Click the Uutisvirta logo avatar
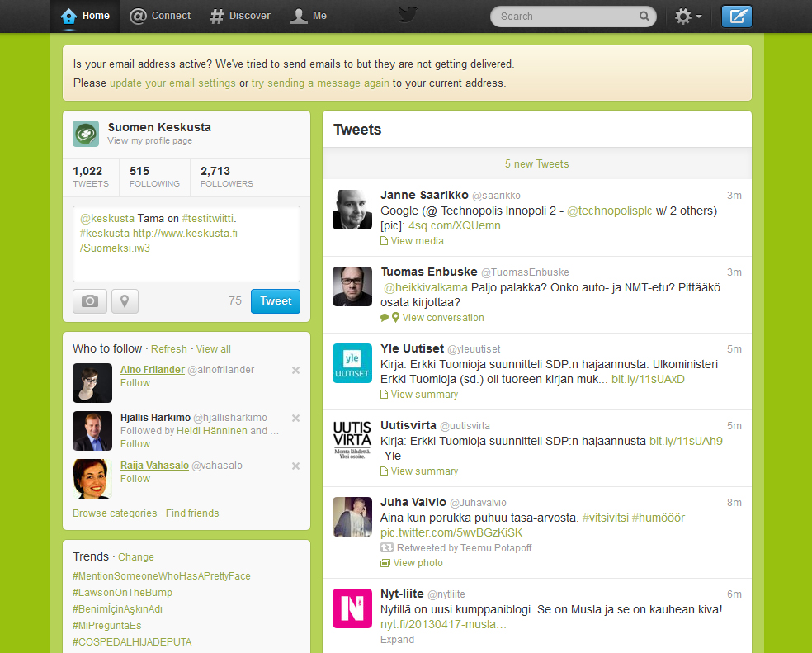 pos(352,439)
